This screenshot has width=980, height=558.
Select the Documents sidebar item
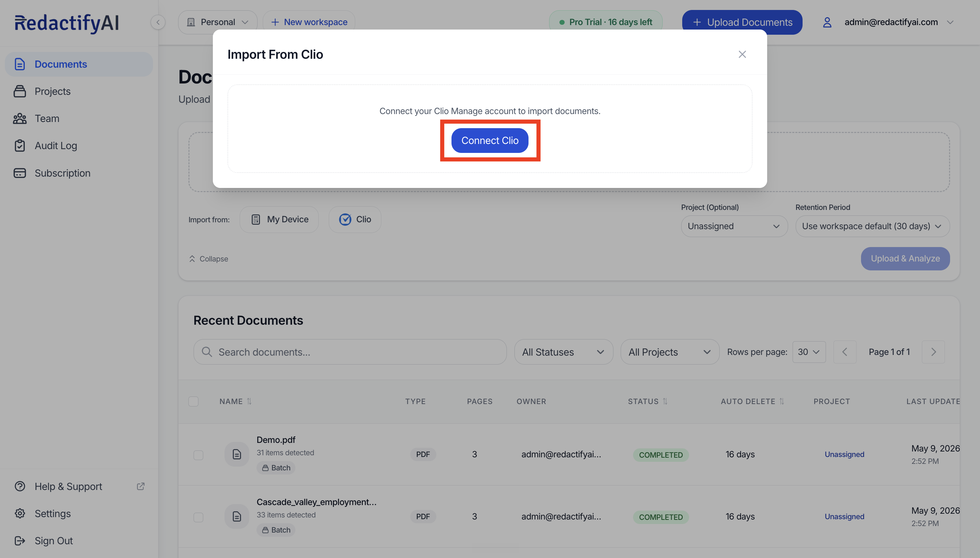[x=79, y=64]
